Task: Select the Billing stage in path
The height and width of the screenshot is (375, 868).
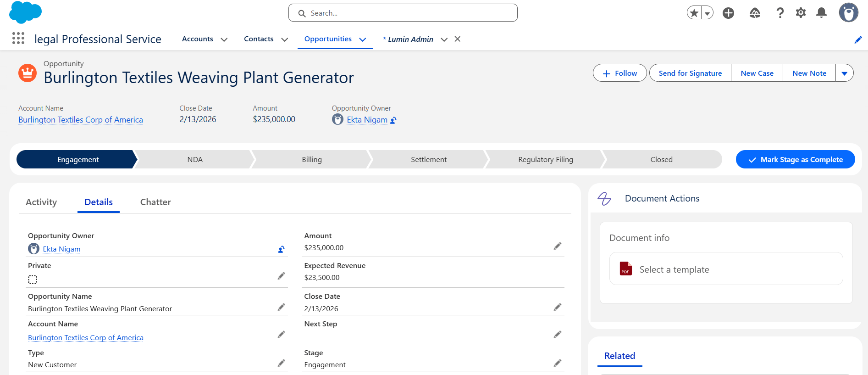Action: [312, 159]
